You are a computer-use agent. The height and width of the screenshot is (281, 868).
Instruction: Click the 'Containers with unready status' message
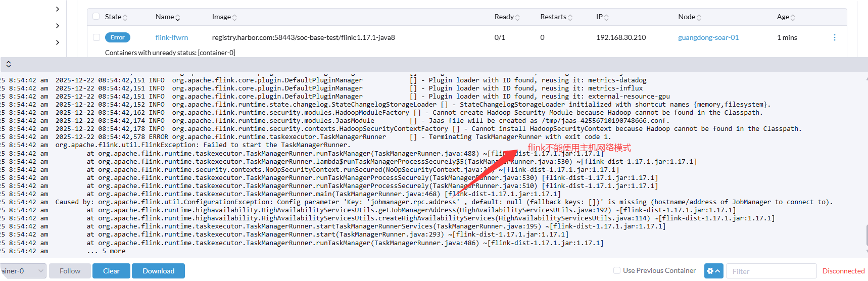(170, 53)
